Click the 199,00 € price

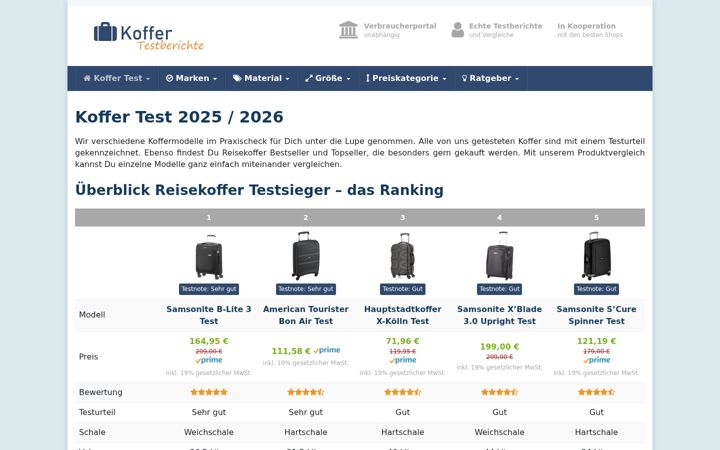point(500,347)
